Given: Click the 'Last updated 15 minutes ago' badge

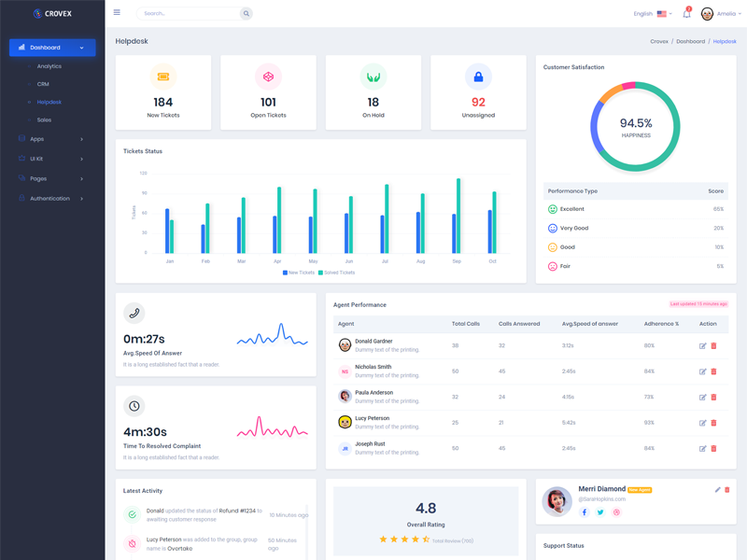Looking at the screenshot, I should 698,304.
